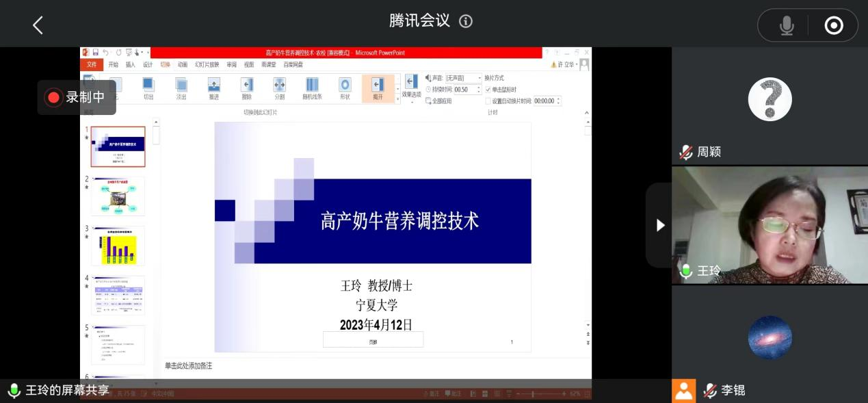868x403 pixels.
Task: Select the 淡出 transition effect
Action: [x=181, y=89]
